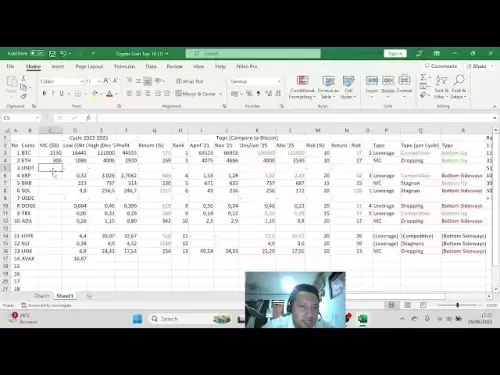Open Conditional Formatting menu
Screen dimensions: 500x375
tap(302, 87)
